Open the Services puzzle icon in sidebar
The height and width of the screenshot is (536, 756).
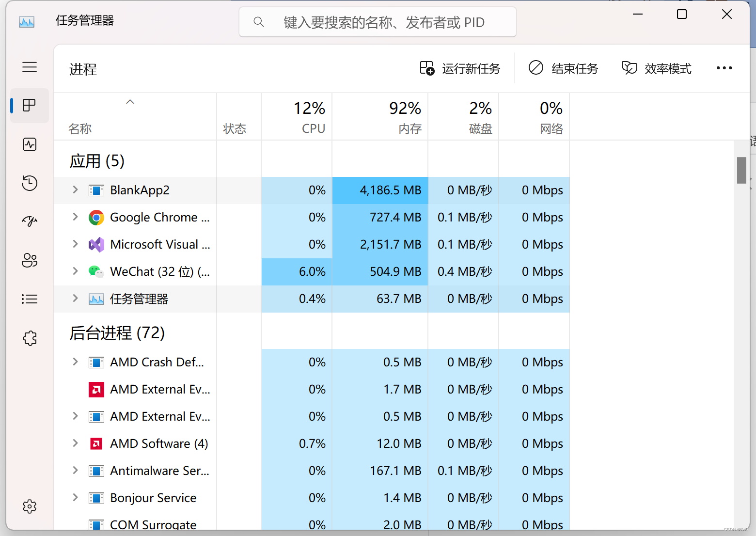pyautogui.click(x=30, y=338)
